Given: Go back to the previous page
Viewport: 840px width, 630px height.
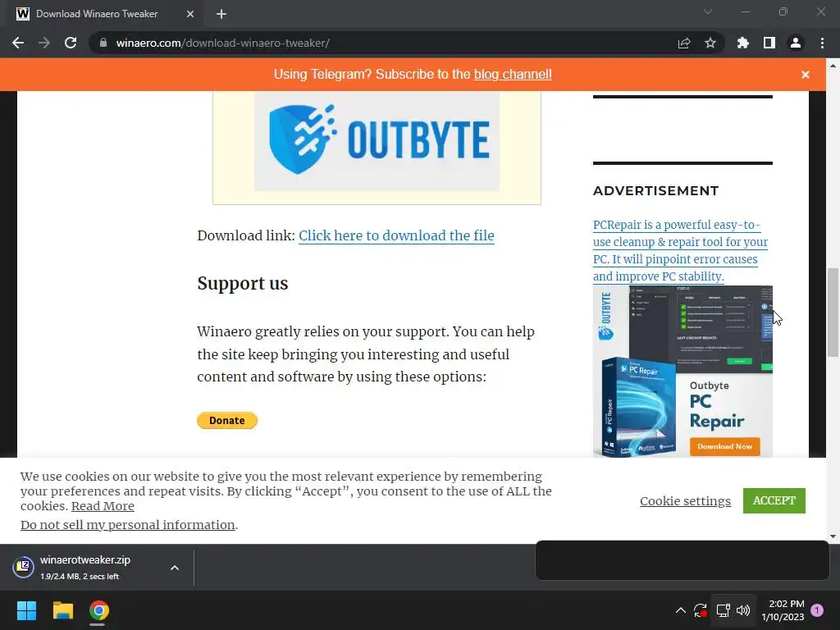Looking at the screenshot, I should (x=18, y=43).
